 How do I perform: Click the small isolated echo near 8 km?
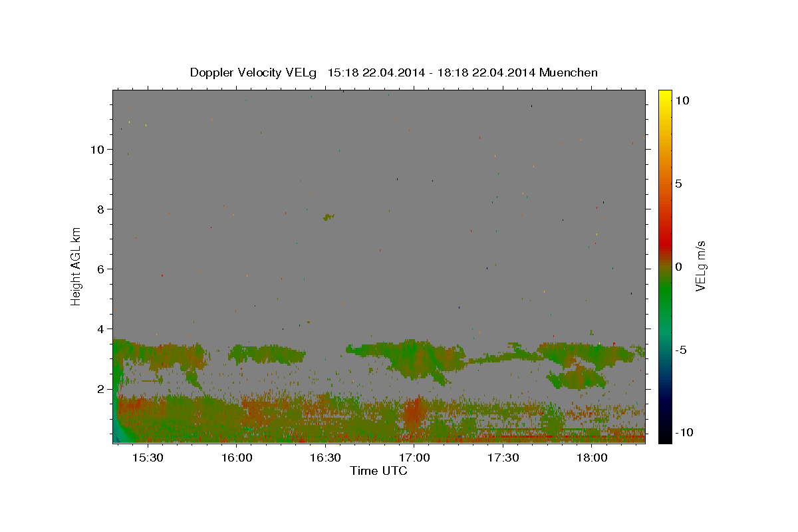click(328, 217)
